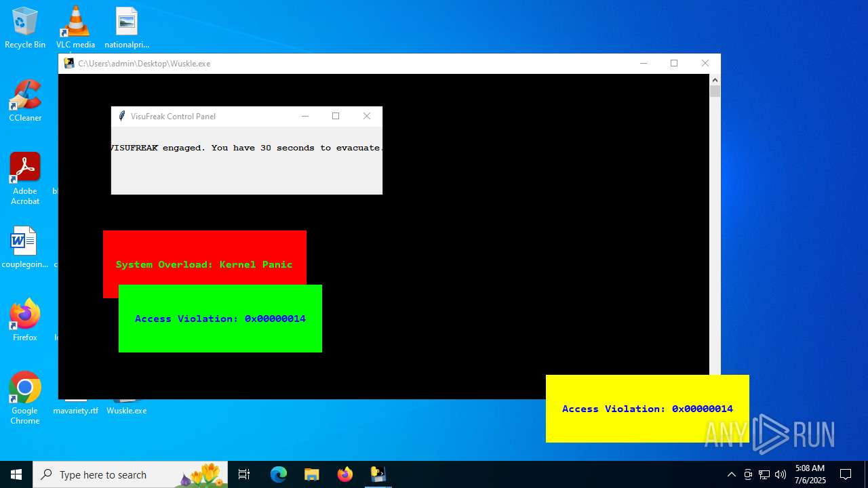Open the network status tray icon
Viewport: 868px width, 488px height.
click(x=764, y=474)
